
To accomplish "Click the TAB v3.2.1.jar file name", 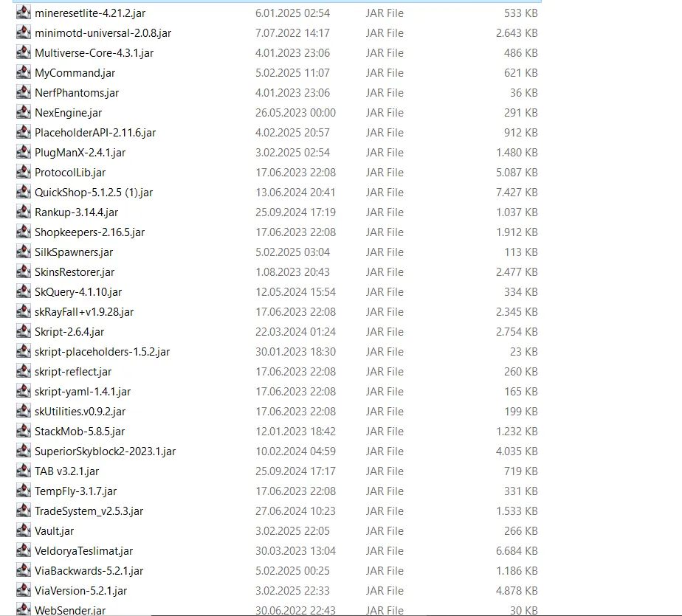I will click(67, 471).
